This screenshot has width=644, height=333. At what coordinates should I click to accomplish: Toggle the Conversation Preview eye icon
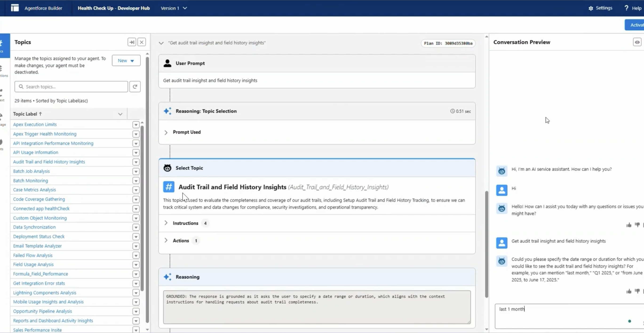(637, 42)
